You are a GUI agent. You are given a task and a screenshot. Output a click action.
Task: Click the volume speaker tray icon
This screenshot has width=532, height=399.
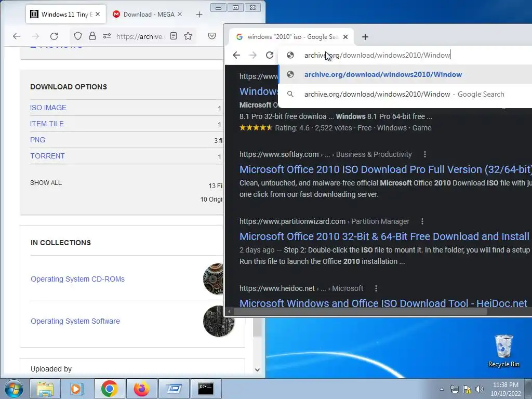click(x=480, y=389)
